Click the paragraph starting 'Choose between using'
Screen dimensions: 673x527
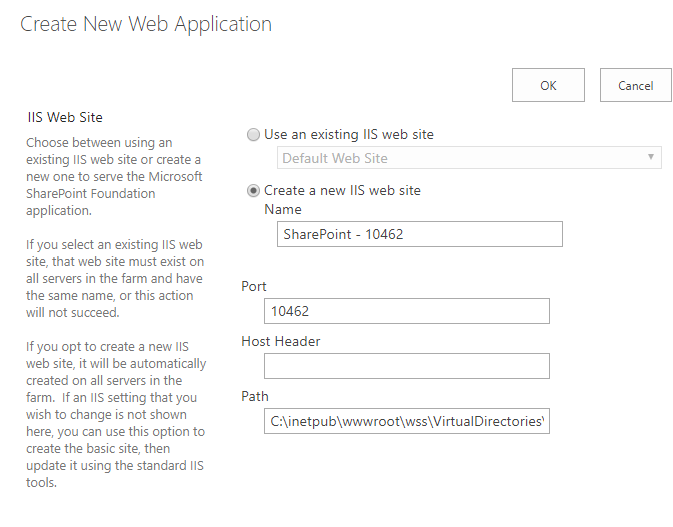pyautogui.click(x=114, y=177)
